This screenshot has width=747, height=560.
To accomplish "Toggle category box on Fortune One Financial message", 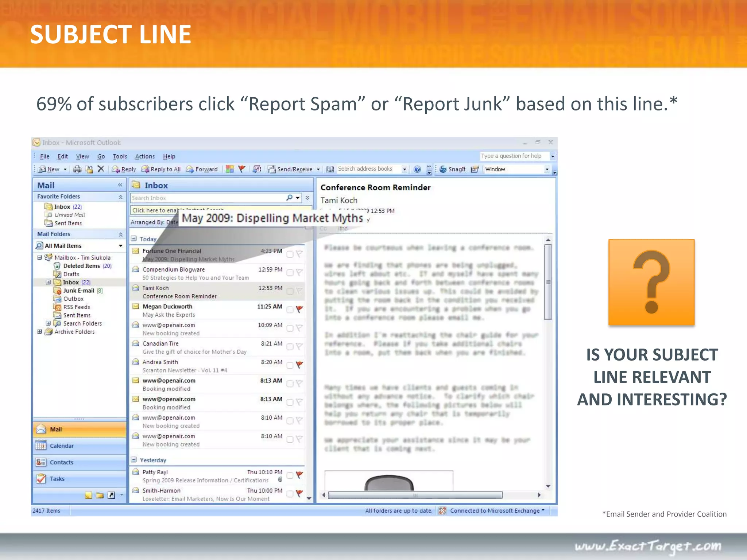I will pos(290,254).
